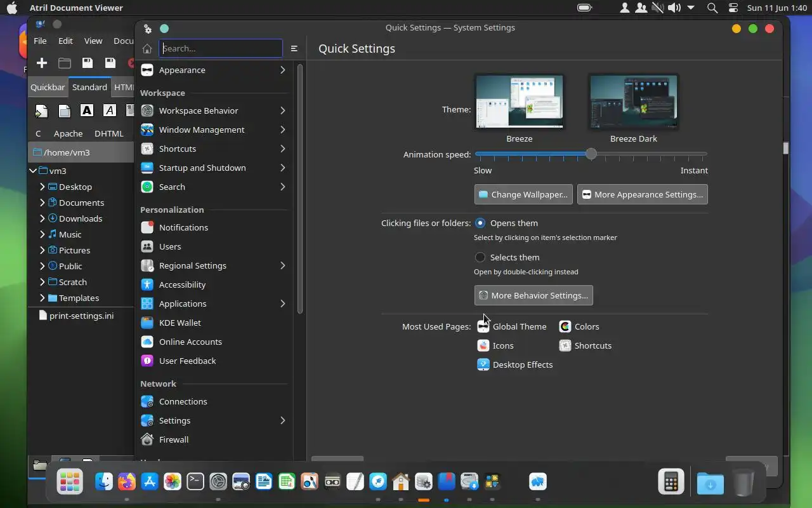Click the Change Wallpaper... button

[523, 194]
